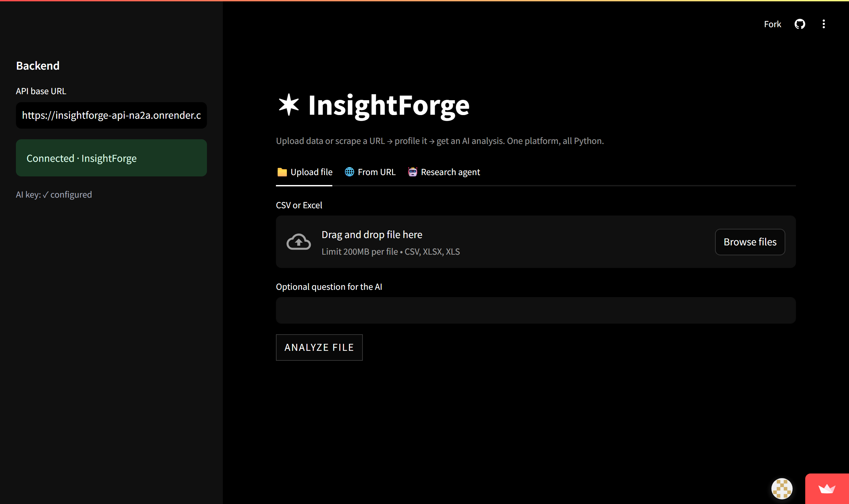Click the 'Upload data or scrape a URL' subtitle
The width and height of the screenshot is (849, 504).
coord(440,141)
